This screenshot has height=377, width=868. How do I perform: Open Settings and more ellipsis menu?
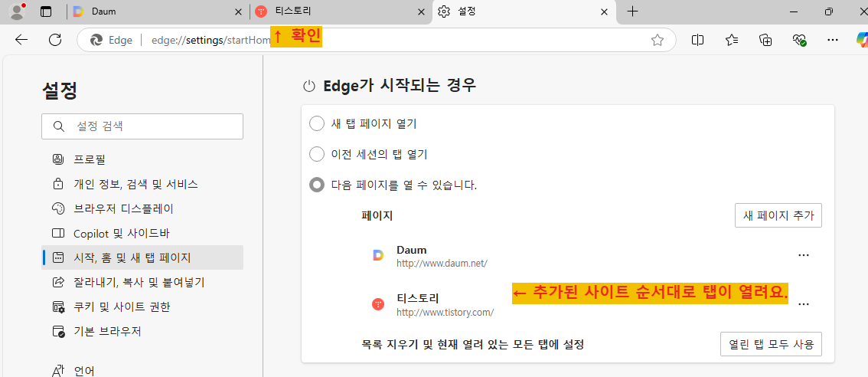(x=832, y=40)
